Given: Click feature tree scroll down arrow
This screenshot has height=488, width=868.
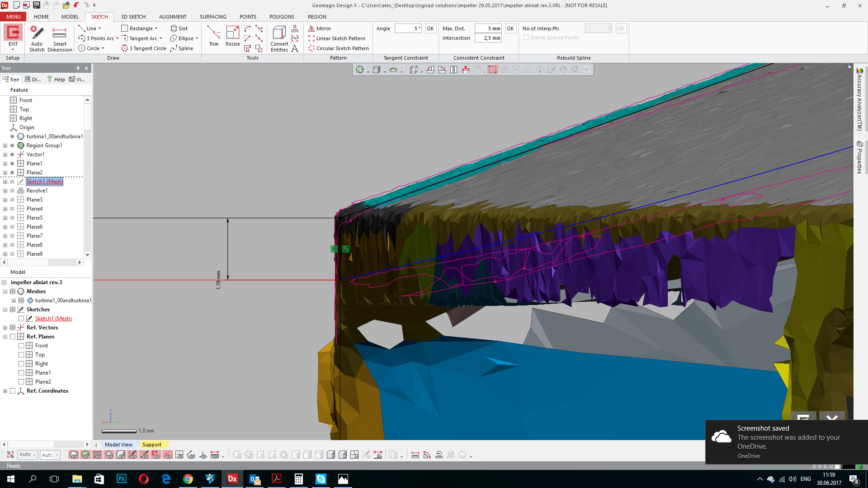Looking at the screenshot, I should pos(87,254).
